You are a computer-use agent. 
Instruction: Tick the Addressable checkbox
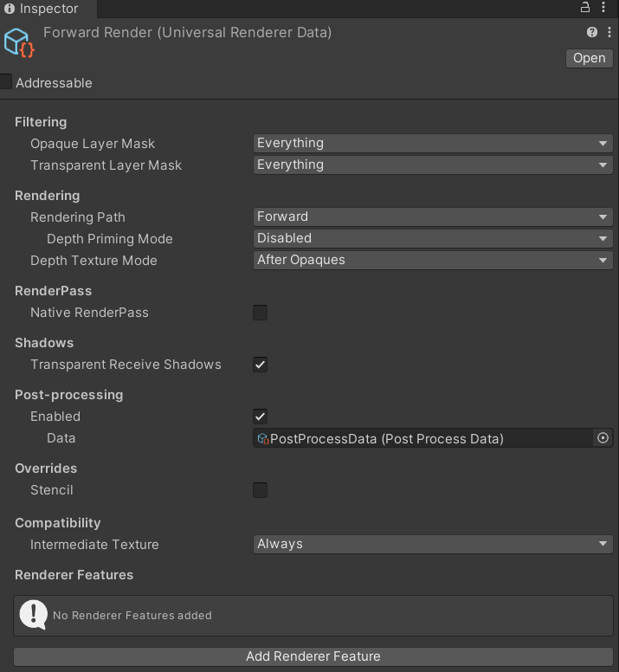[6, 82]
